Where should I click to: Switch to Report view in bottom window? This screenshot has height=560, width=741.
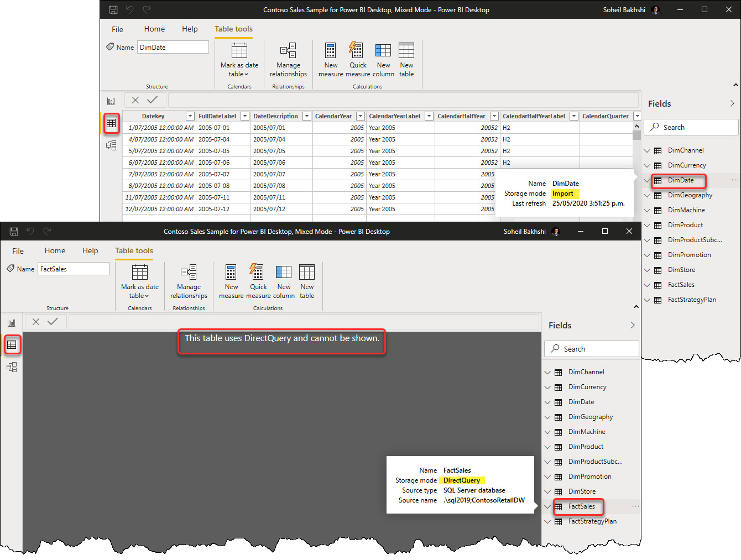(12, 323)
